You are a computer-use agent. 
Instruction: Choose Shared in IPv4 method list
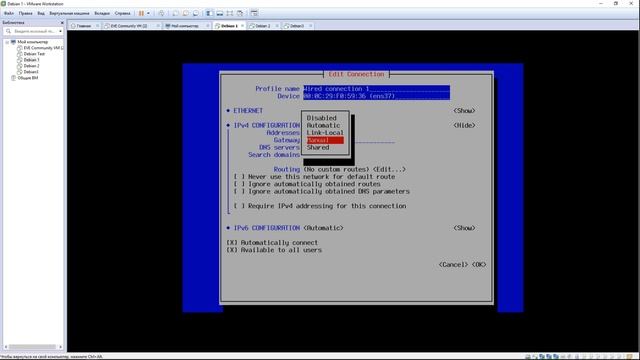pyautogui.click(x=318, y=147)
